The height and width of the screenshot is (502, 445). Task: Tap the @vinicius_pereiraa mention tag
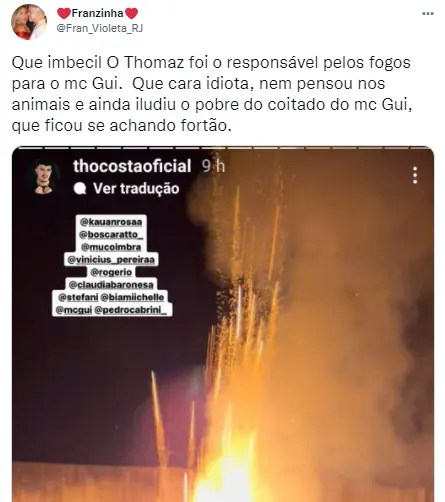coord(111,260)
